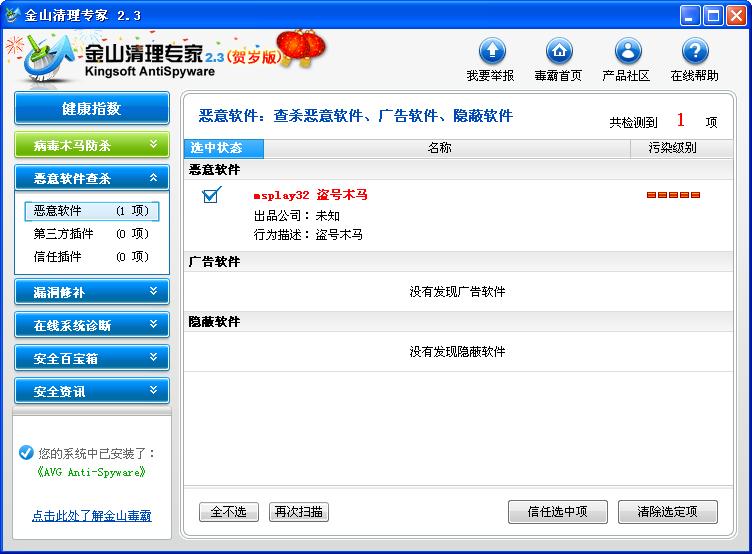Open the 产品社区 community icon
This screenshot has width=752, height=554.
(x=628, y=51)
